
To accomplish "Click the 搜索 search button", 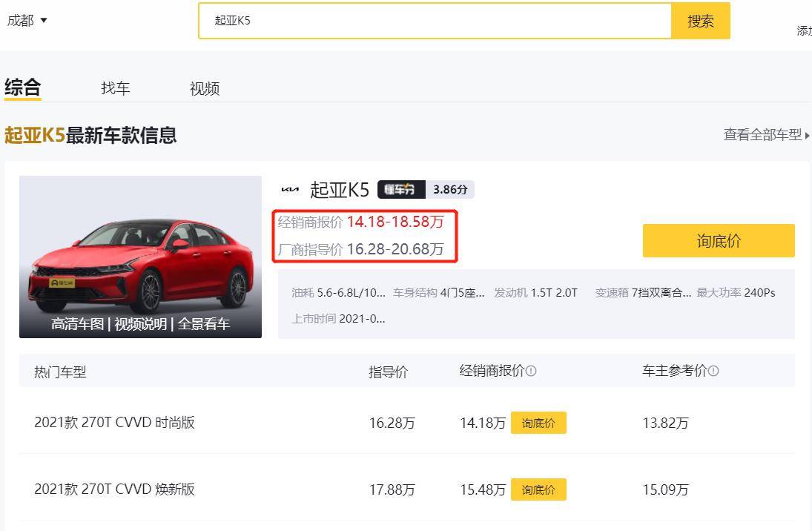I will pyautogui.click(x=701, y=21).
